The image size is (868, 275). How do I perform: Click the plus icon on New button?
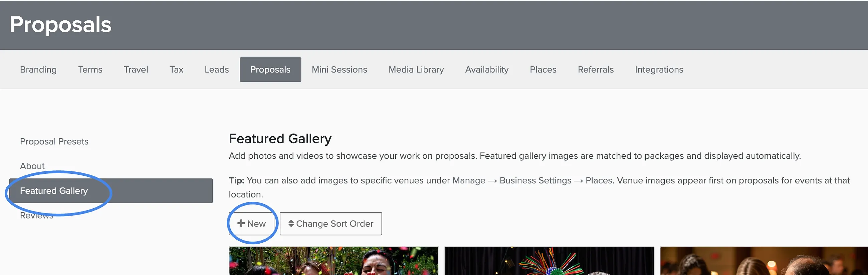click(241, 223)
